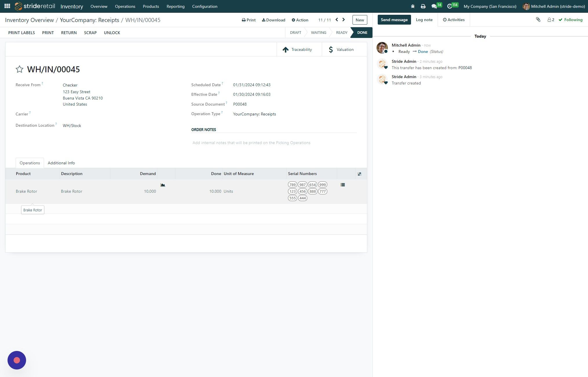Open the activities clock icon with 114 badge
Screen dimensions: 588x377
coord(450,6)
